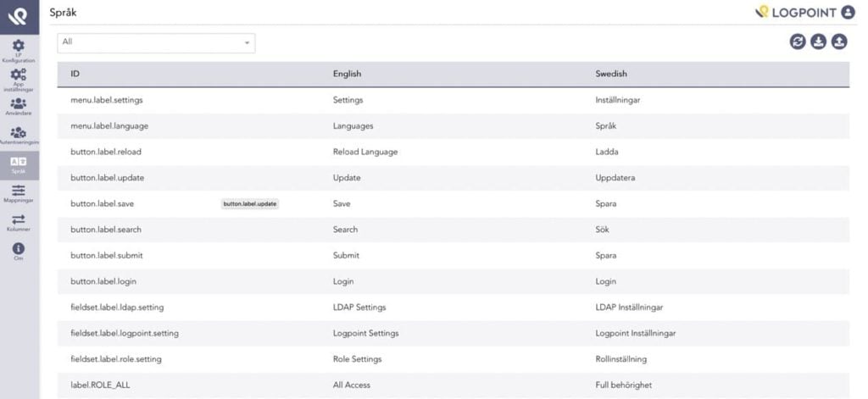Open the All filter dropdown

click(x=156, y=43)
